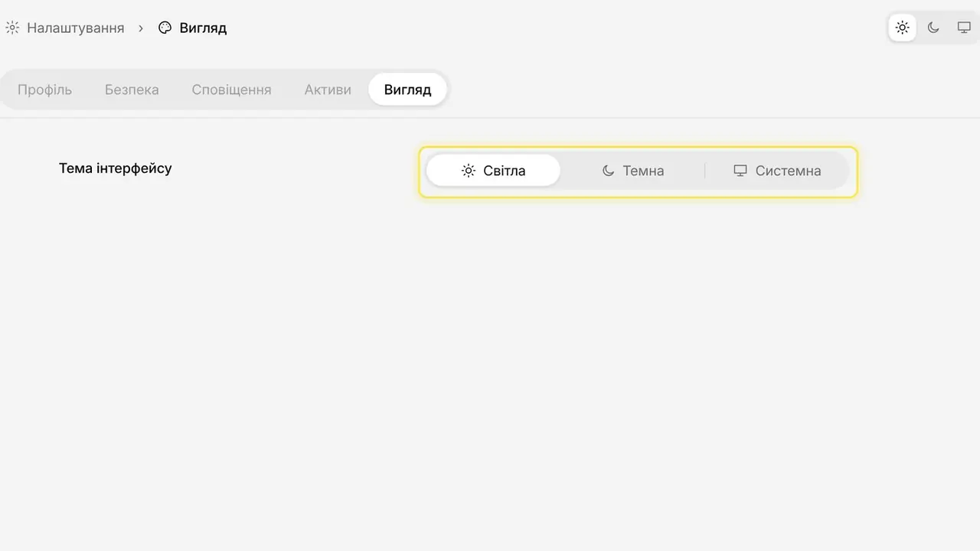The width and height of the screenshot is (980, 551).
Task: Switch to light mode sun icon in header
Action: click(x=902, y=28)
